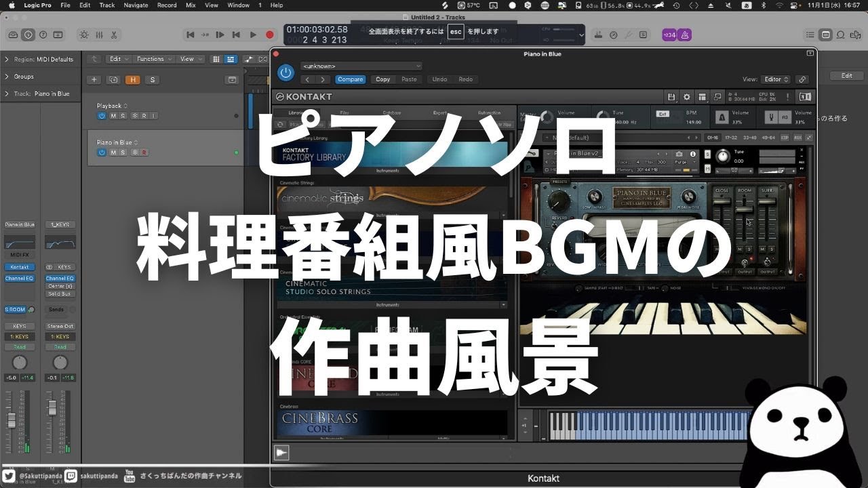This screenshot has width=868, height=488.
Task: Toggle power button on Playback track
Action: point(102,116)
